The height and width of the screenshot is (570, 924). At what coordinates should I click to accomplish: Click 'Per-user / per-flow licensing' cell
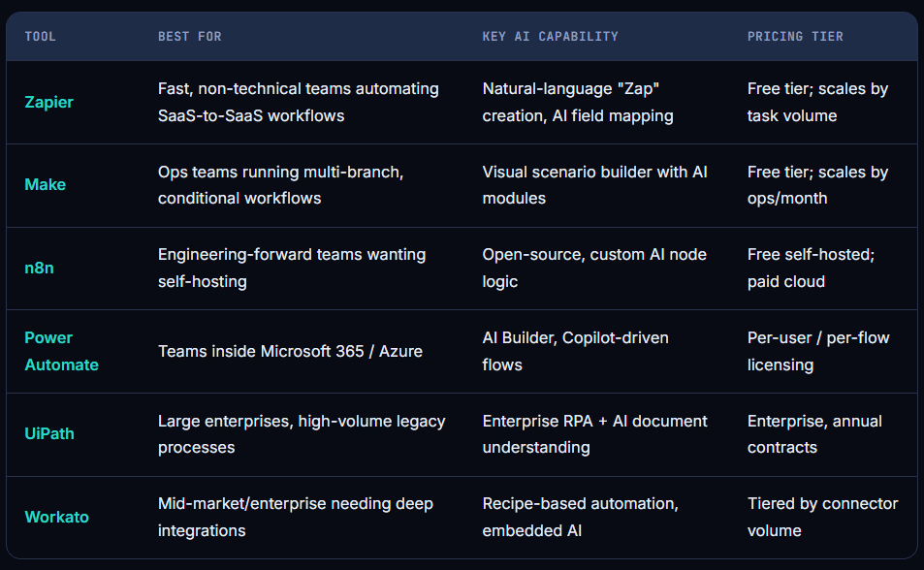coord(818,351)
